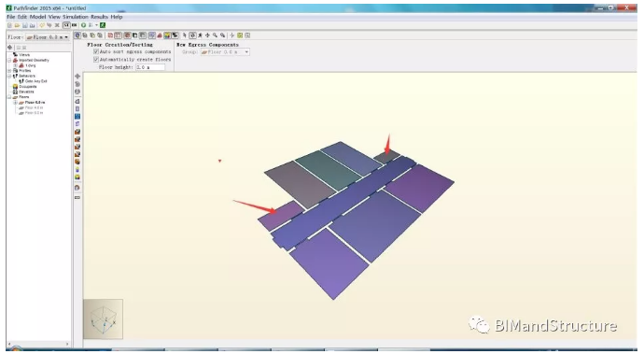The height and width of the screenshot is (354, 644).
Task: Open the Results menu
Action: tap(99, 17)
